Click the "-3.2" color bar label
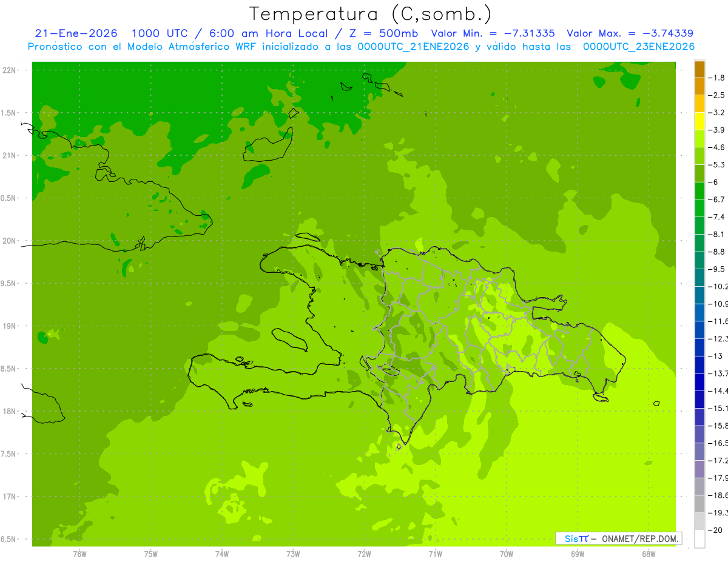 [718, 113]
